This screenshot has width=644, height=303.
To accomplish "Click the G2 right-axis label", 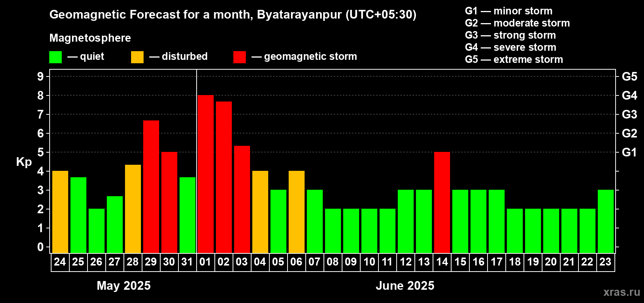I will (630, 133).
